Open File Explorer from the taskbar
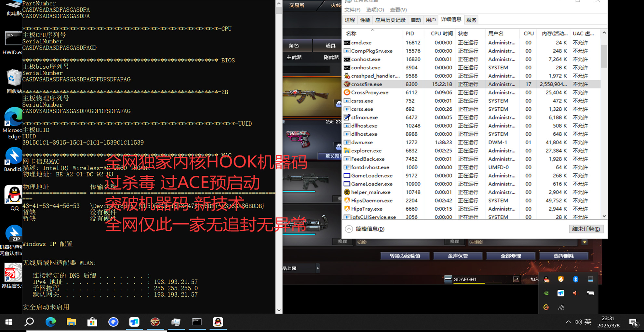Image resolution: width=644 pixels, height=332 pixels. tap(72, 322)
